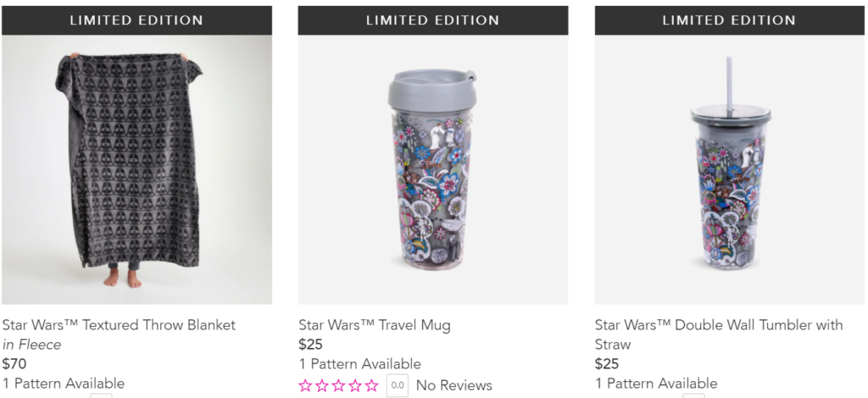Open the Star Wars Textured Throw Blanket title

coord(119,325)
